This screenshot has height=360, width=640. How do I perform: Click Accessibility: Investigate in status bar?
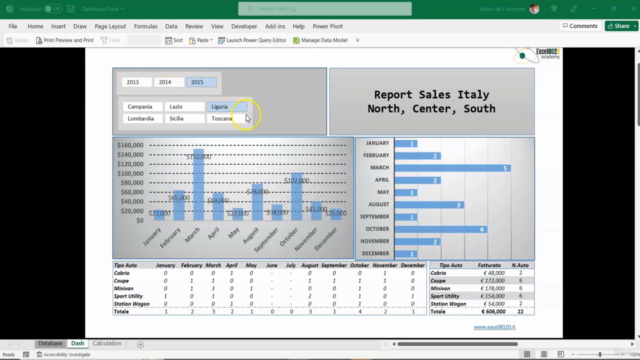pos(63,354)
